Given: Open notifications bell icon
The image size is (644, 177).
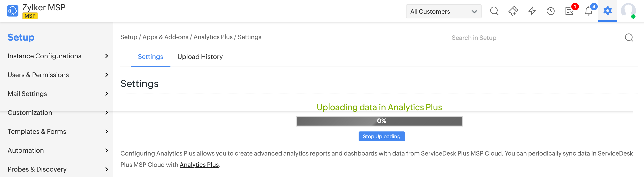Looking at the screenshot, I should pyautogui.click(x=589, y=11).
